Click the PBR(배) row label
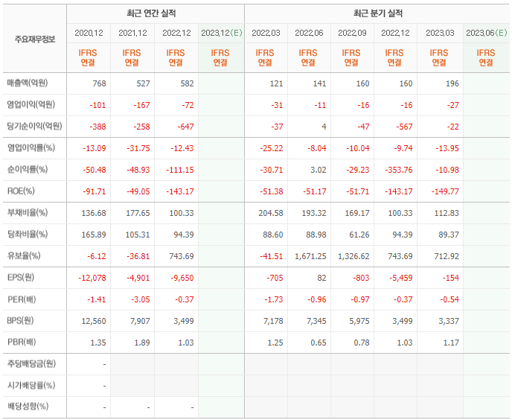 tap(22, 342)
